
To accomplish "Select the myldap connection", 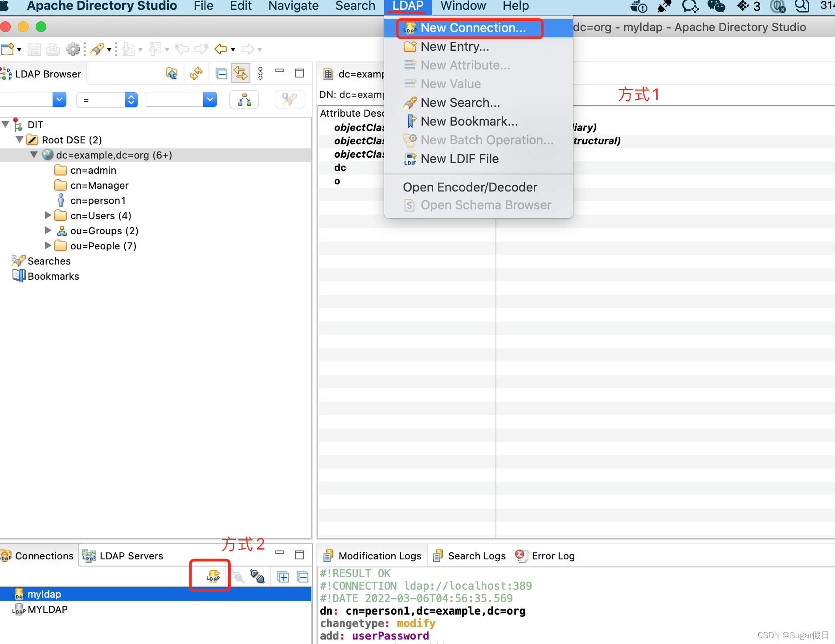I will 156,594.
